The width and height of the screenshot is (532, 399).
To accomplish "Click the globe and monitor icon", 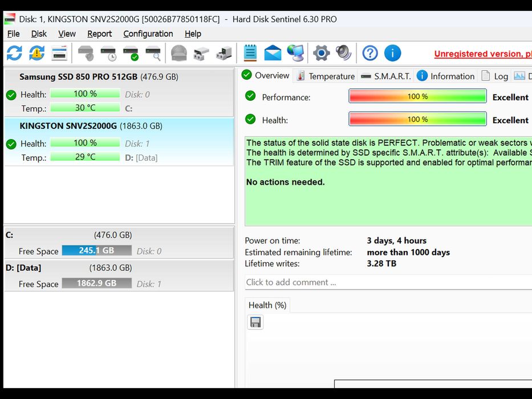I will pyautogui.click(x=295, y=53).
